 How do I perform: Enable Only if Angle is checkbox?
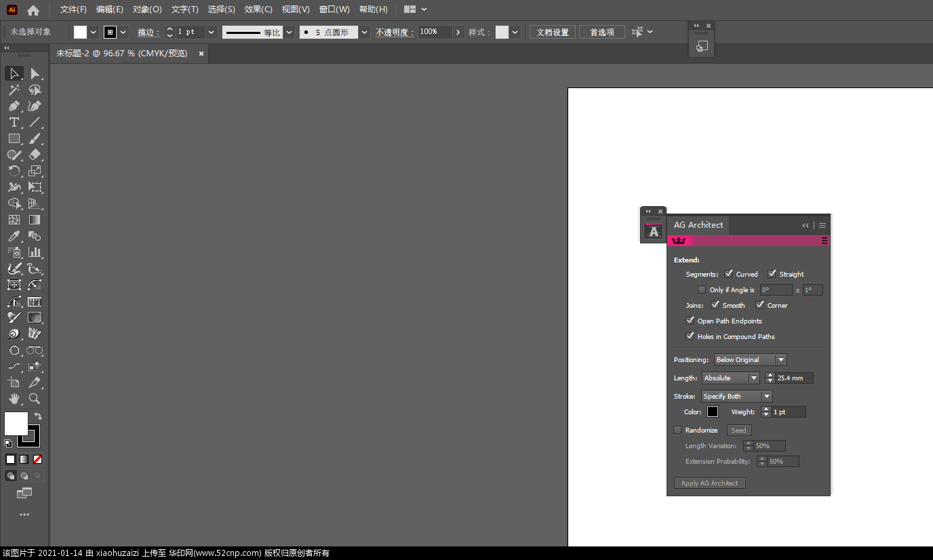[x=702, y=289]
